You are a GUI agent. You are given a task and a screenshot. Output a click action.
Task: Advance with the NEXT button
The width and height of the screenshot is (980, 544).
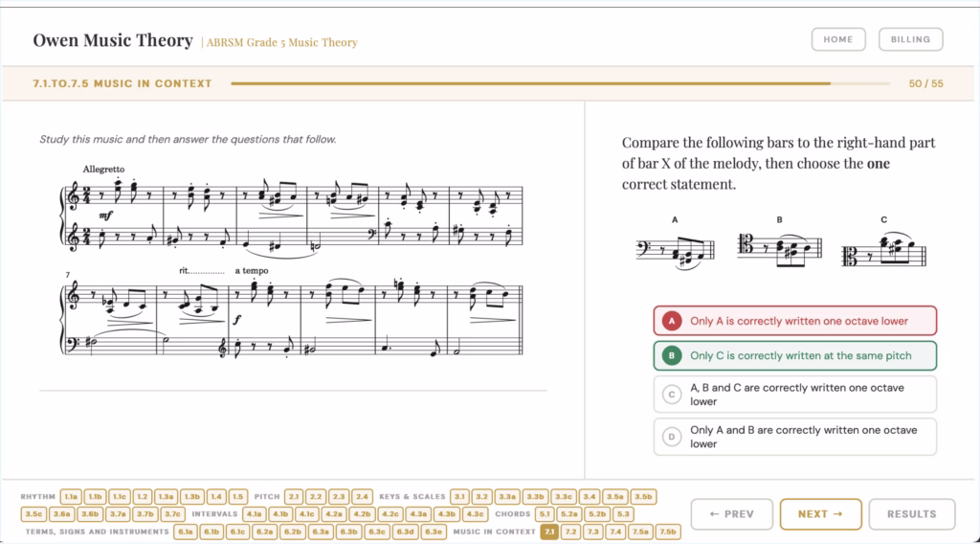tap(820, 514)
